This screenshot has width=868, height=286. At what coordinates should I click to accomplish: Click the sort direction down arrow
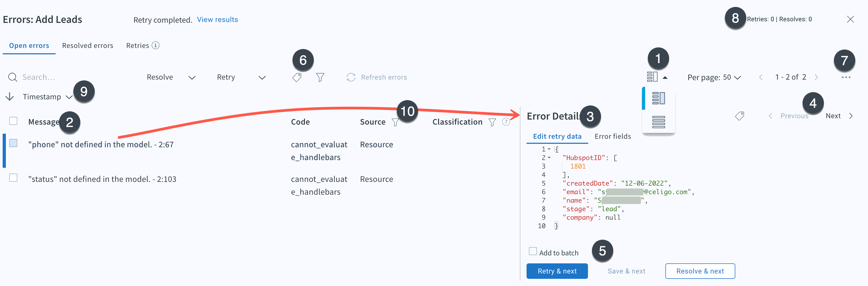tap(10, 97)
